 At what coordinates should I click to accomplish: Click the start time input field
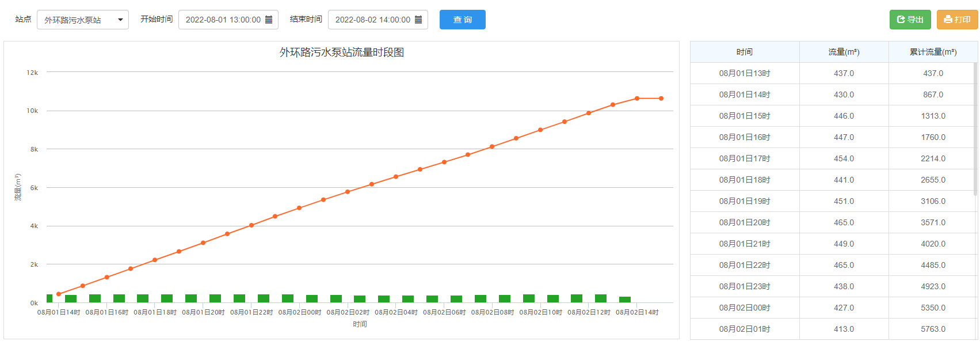point(223,20)
